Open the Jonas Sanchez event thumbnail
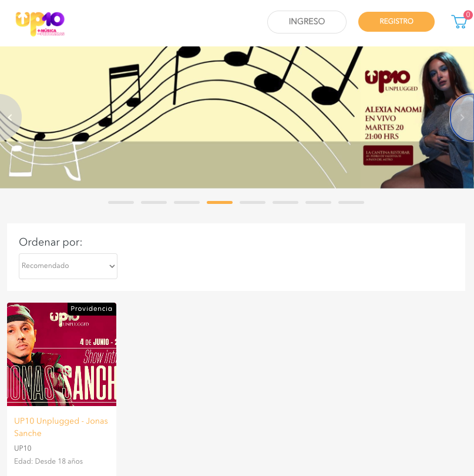 pyautogui.click(x=62, y=354)
